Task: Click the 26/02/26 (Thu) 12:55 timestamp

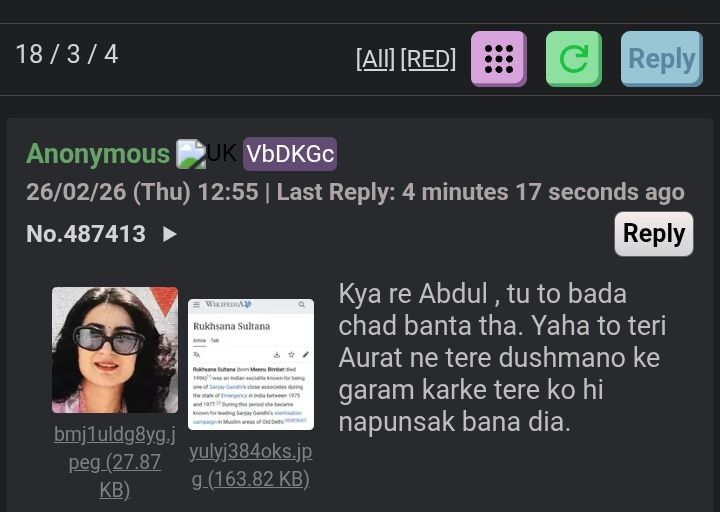Action: click(142, 192)
